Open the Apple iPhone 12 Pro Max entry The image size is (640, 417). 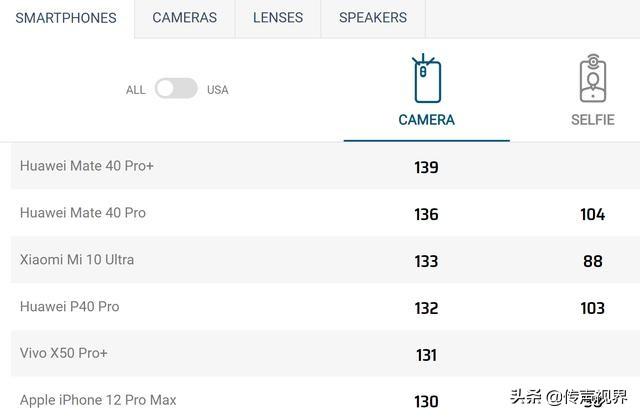pos(98,400)
